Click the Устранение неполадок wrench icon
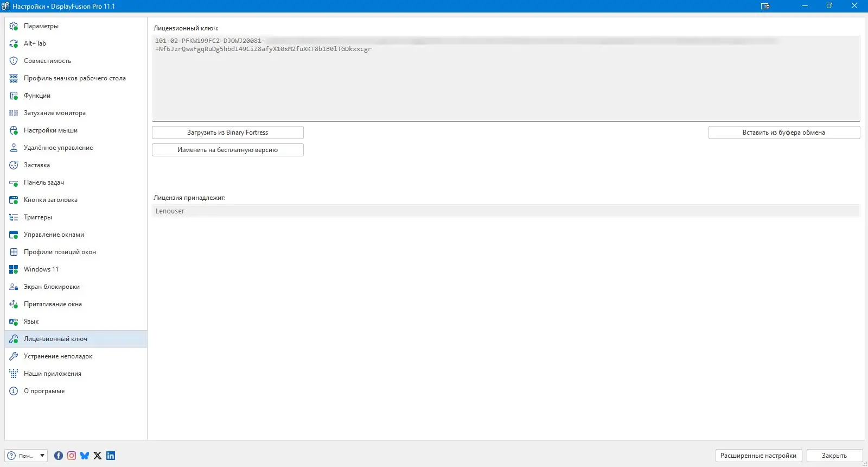 14,356
